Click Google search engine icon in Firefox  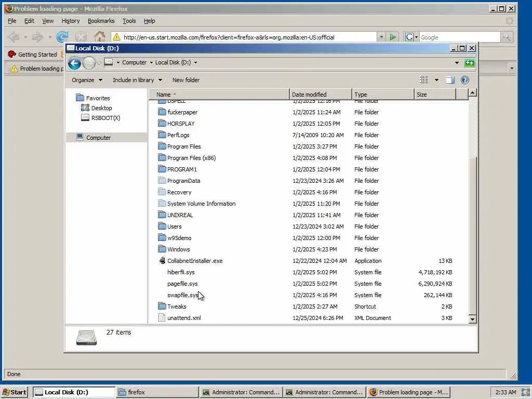pos(409,37)
